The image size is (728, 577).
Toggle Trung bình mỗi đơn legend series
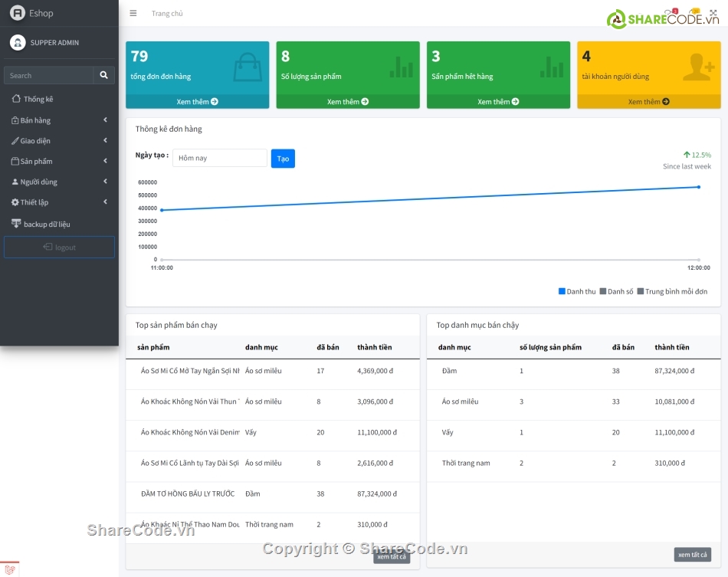(x=671, y=291)
